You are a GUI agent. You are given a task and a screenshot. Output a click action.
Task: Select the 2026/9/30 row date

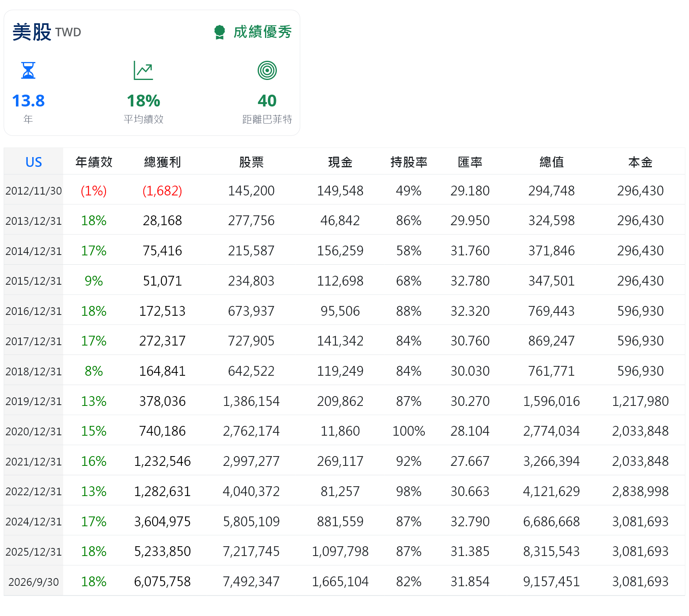click(x=33, y=582)
